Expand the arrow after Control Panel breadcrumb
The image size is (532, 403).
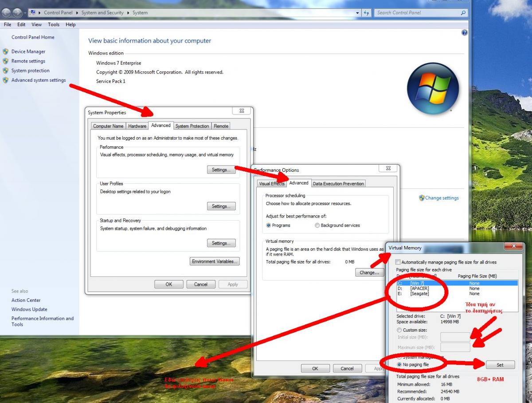tap(77, 13)
